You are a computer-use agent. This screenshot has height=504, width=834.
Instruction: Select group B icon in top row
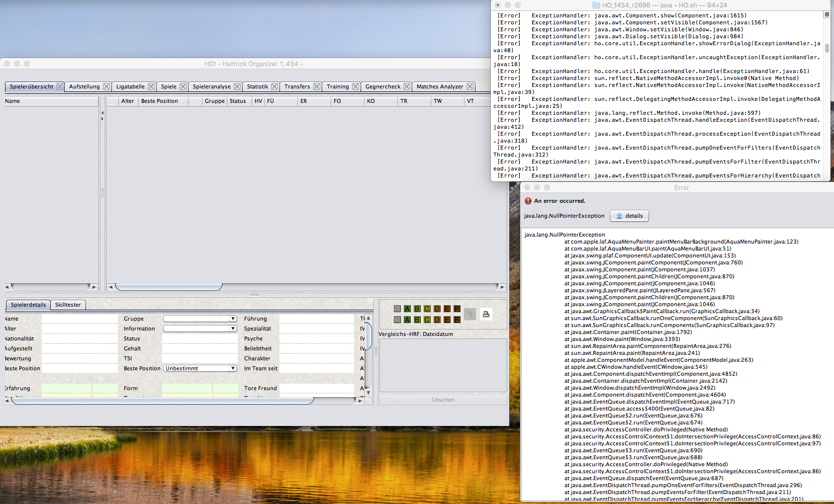point(417,309)
